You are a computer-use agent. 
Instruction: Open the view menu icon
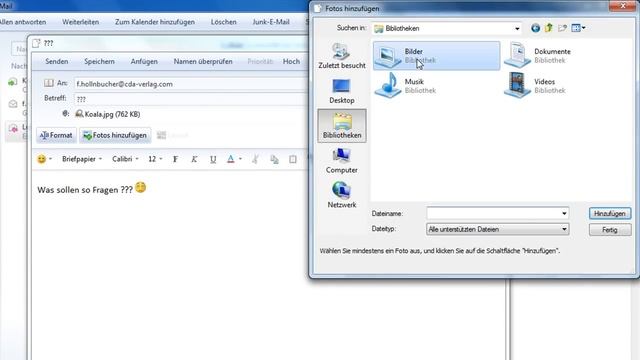click(578, 28)
